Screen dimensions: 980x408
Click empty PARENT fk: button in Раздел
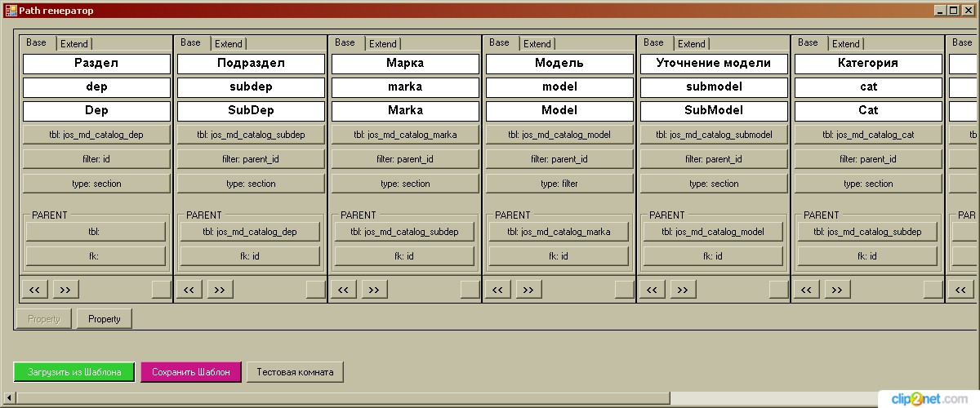[x=96, y=256]
